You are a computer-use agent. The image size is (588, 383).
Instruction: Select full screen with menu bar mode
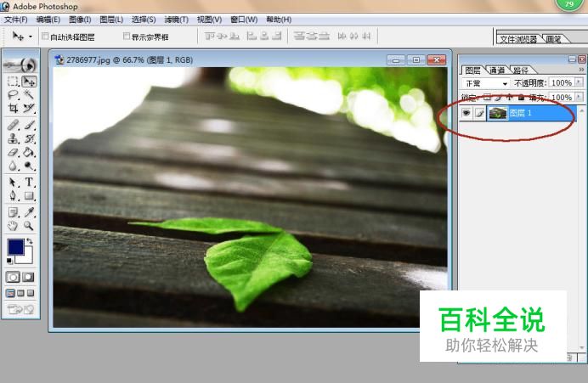click(21, 293)
